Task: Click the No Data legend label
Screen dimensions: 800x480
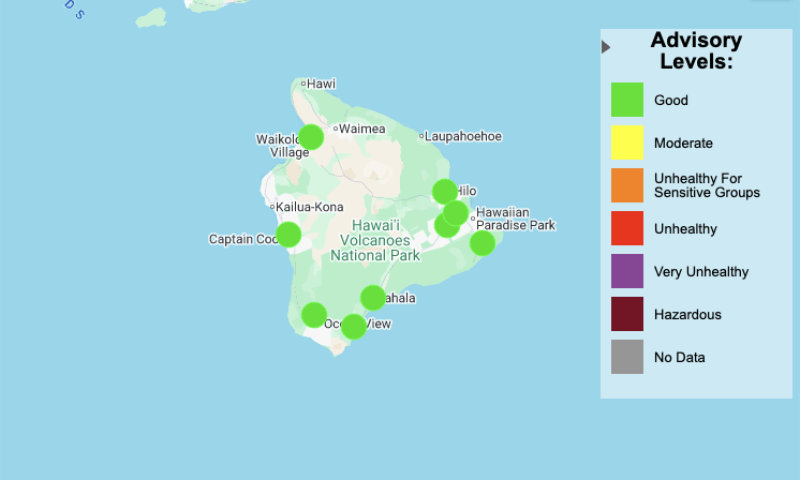Action: pos(679,357)
